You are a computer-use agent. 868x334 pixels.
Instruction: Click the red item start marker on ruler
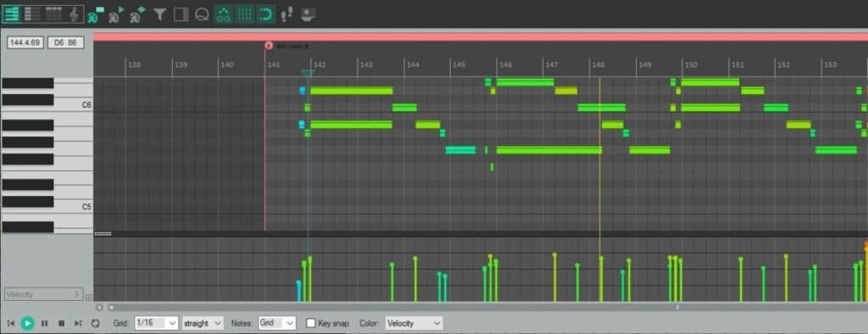point(269,46)
